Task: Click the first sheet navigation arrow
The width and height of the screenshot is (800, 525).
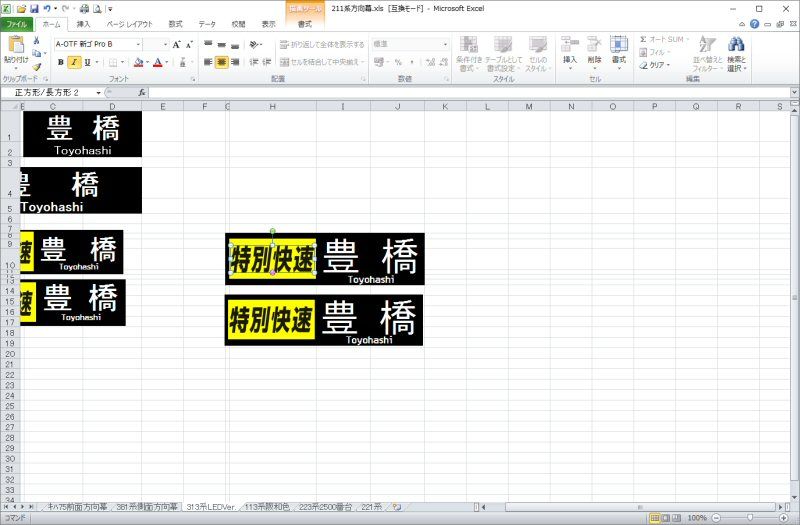Action: tap(7, 507)
